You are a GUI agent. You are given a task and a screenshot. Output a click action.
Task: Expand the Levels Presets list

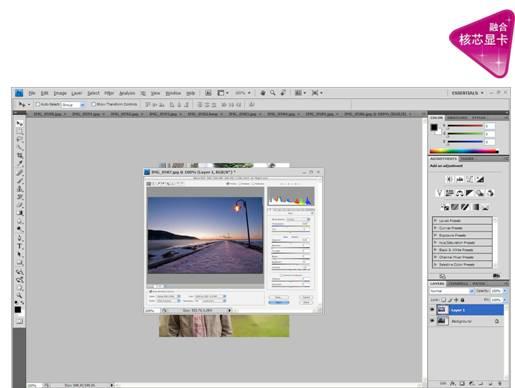click(x=462, y=221)
